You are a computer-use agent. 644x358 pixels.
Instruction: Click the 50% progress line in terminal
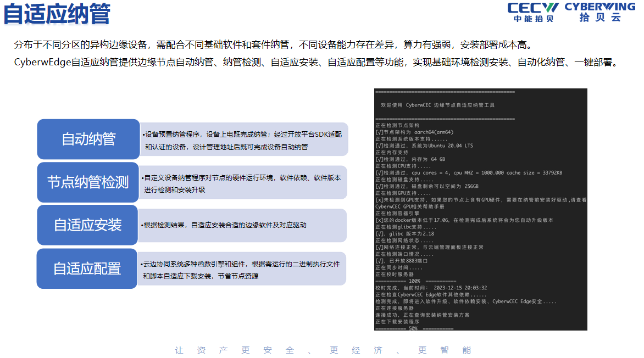click(x=414, y=328)
